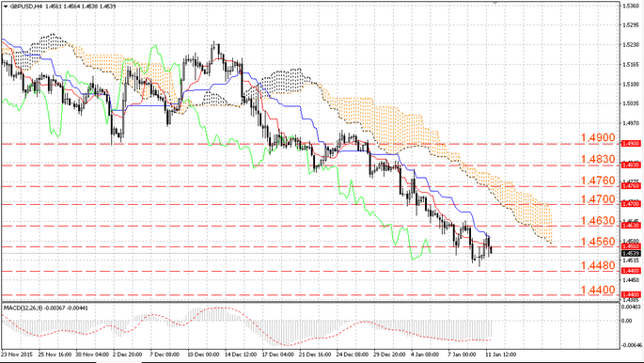Click the 0.00403 MACD scale value

click(631, 307)
